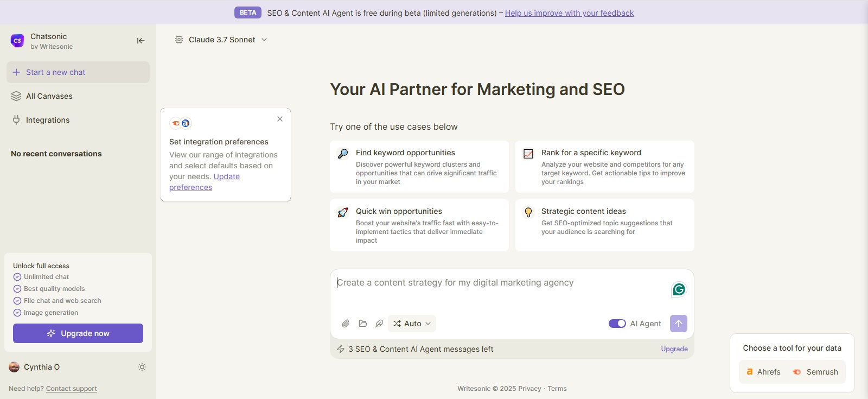This screenshot has width=868, height=399.
Task: Open the Privacy link in the footer
Action: 529,389
